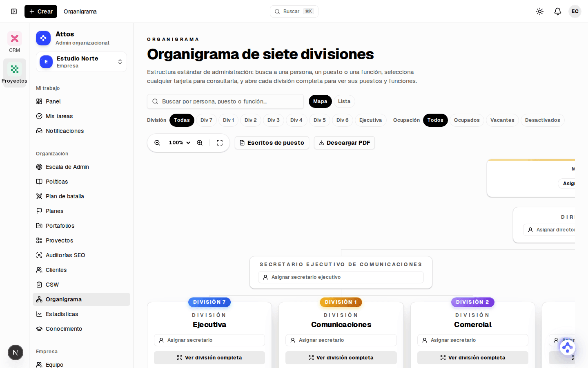The height and width of the screenshot is (368, 588).
Task: Open the global Buscar search box
Action: click(x=294, y=11)
